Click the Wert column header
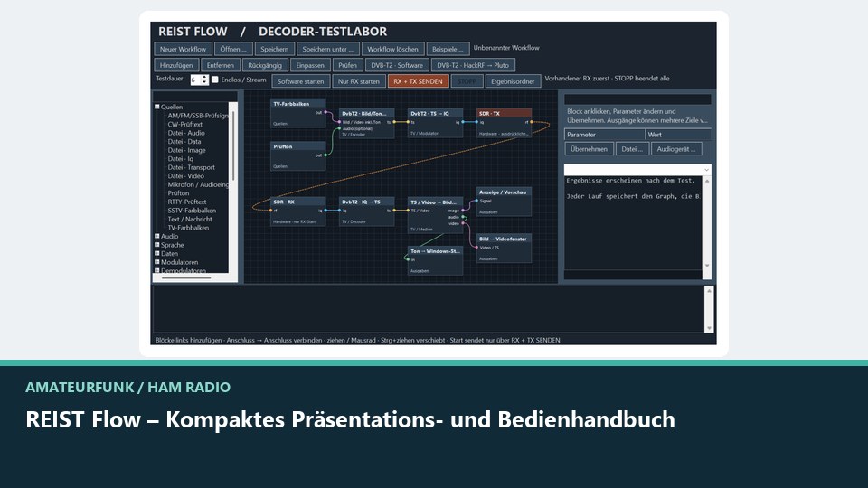 (x=679, y=135)
